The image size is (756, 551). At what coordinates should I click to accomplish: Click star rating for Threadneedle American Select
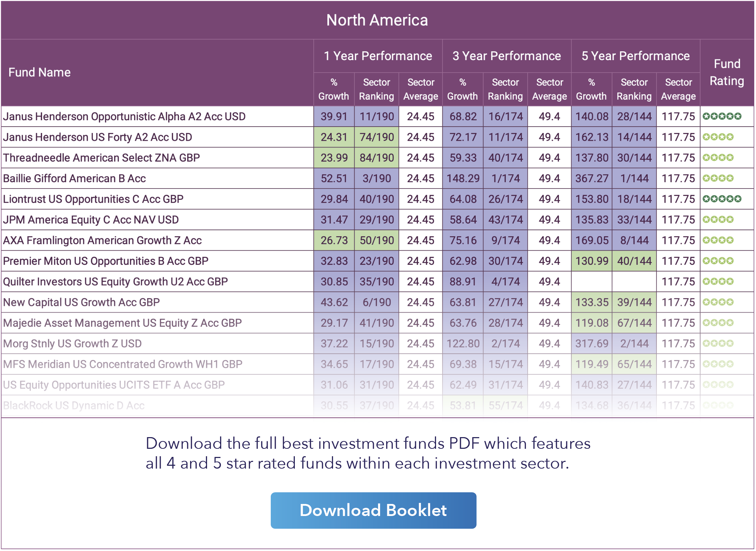718,158
